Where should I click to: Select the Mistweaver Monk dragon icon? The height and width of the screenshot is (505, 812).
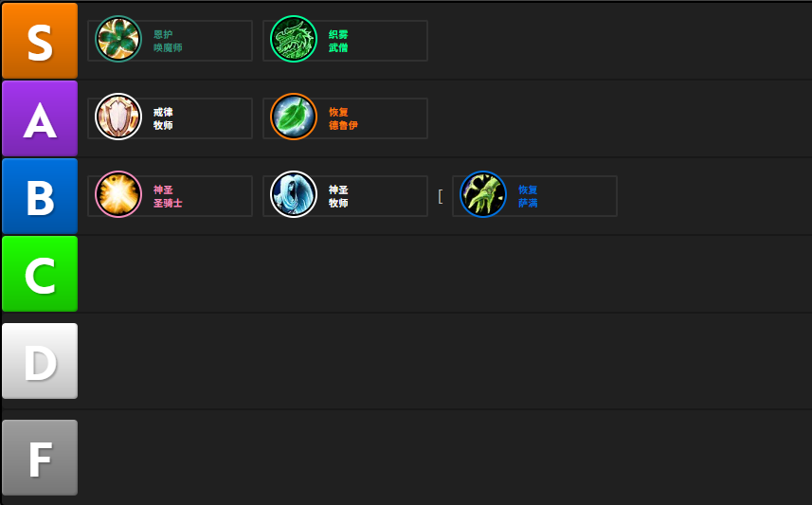pyautogui.click(x=294, y=39)
